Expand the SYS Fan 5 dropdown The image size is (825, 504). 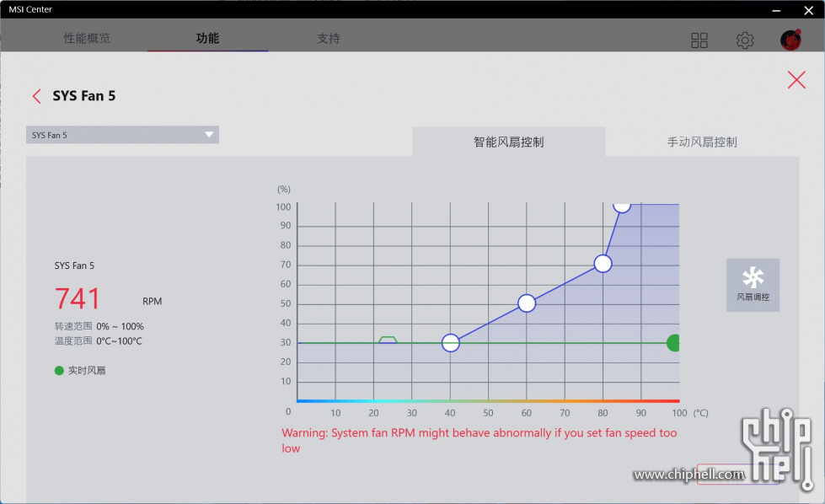tap(122, 135)
